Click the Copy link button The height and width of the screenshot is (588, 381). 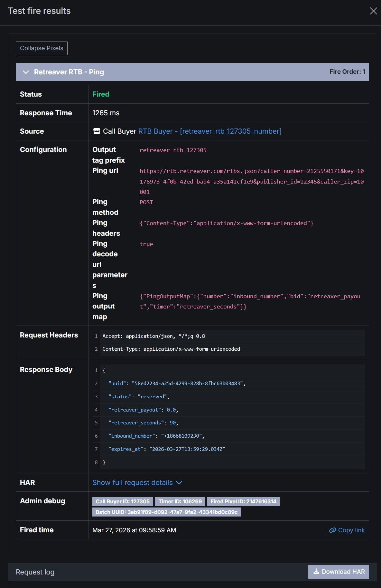click(x=347, y=530)
